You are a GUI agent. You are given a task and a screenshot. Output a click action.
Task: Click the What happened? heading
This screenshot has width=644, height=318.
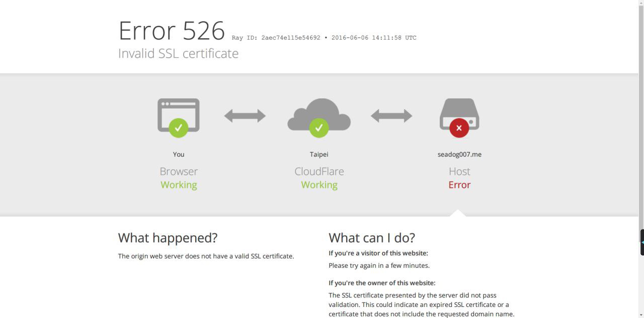pos(168,238)
